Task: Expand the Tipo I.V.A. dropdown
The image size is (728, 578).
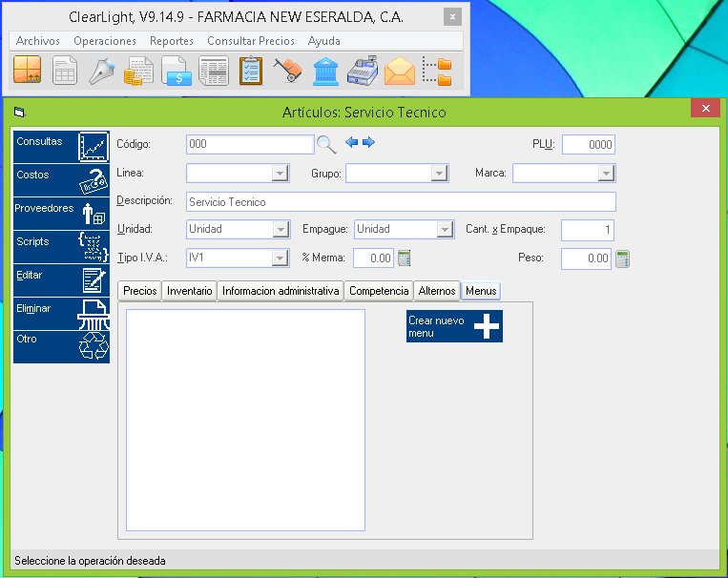Action: [281, 258]
